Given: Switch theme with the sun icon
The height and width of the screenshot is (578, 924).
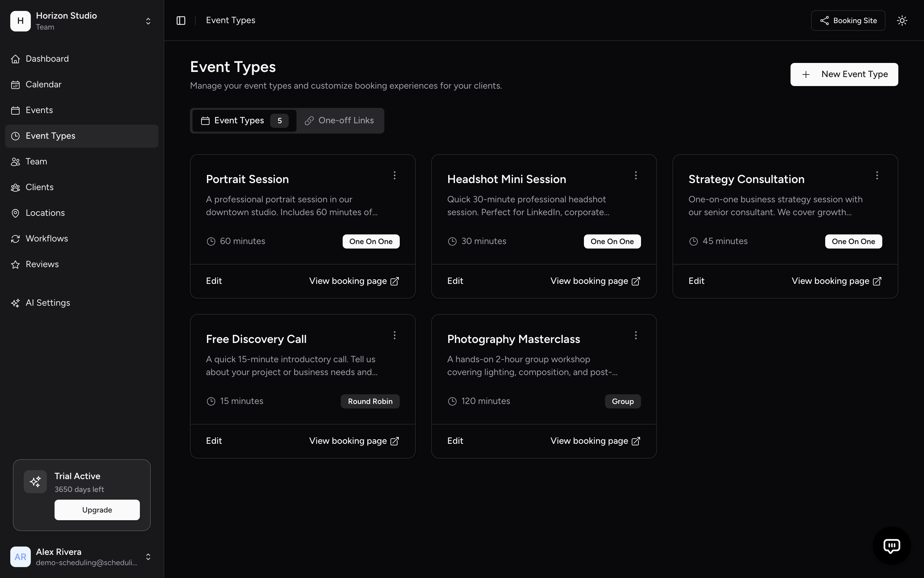Looking at the screenshot, I should tap(902, 20).
